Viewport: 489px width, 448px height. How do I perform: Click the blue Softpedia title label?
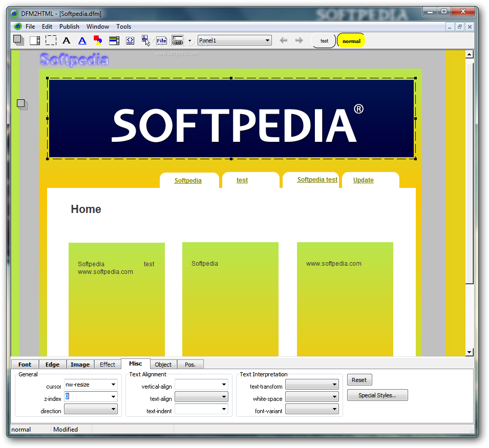pos(74,59)
